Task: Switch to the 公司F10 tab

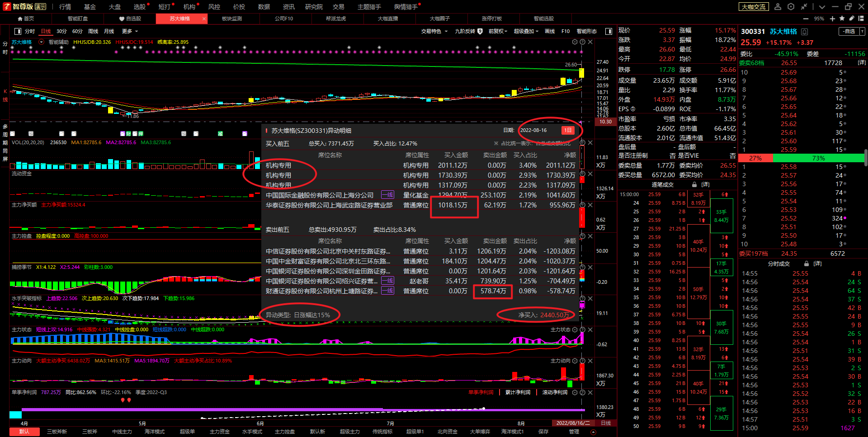Action: 284,19
